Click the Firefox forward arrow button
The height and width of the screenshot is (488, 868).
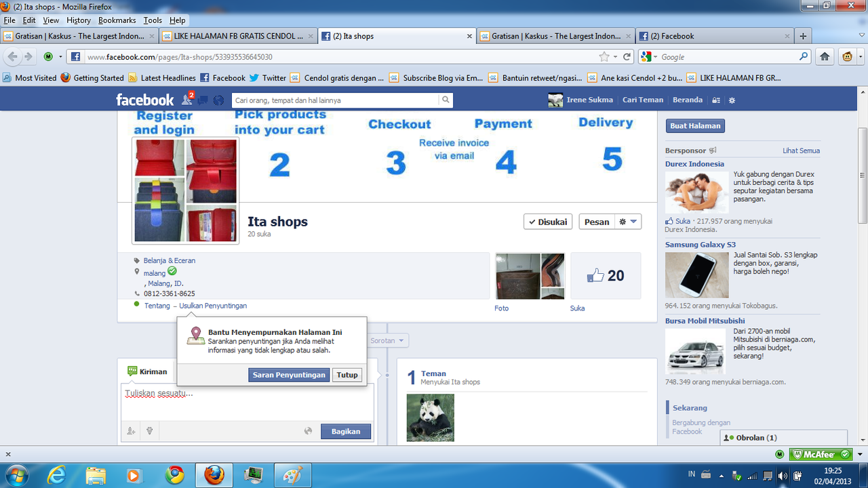pos(28,56)
